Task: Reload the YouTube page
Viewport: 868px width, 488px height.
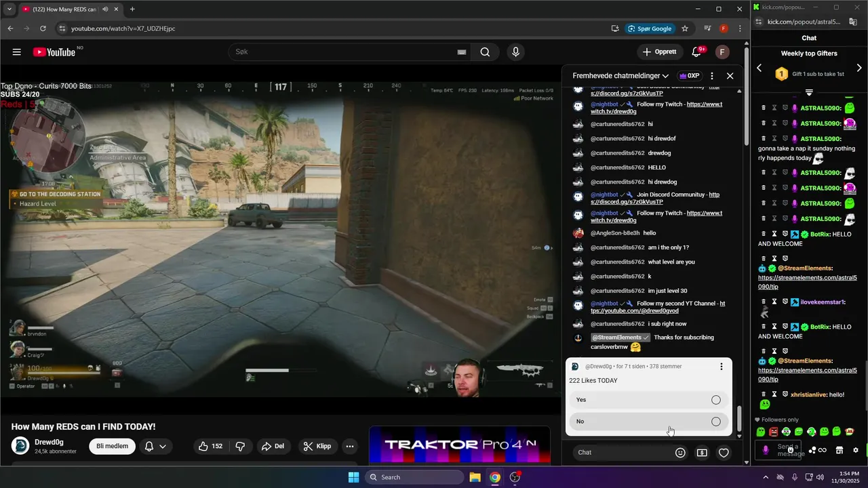Action: pyautogui.click(x=43, y=28)
